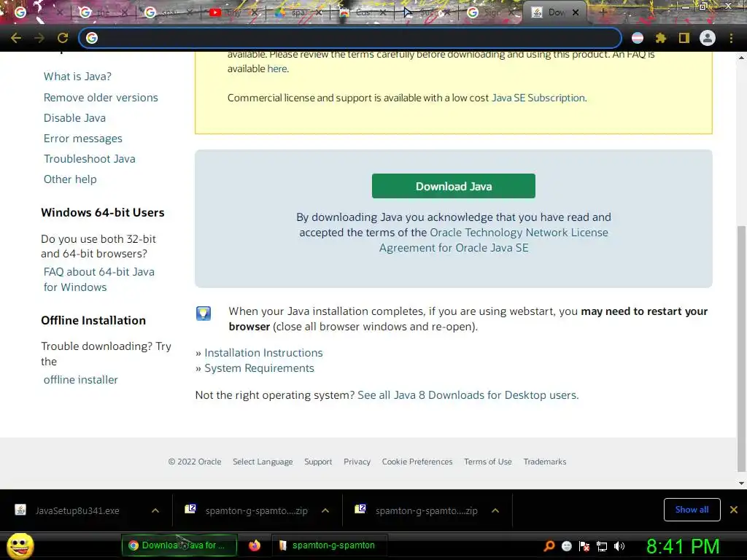Expand chevron of zip download beside JavaSetup entry
Image resolution: width=747 pixels, height=560 pixels.
pos(325,510)
